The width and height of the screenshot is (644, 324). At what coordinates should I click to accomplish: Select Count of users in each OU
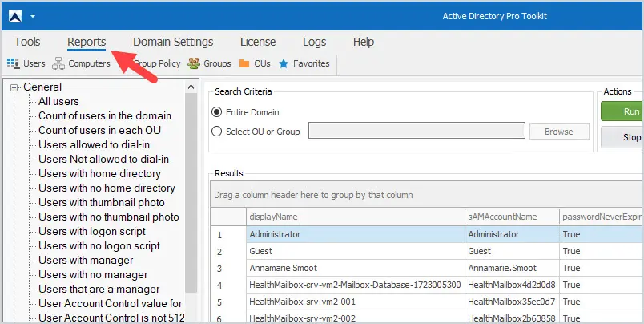(99, 131)
